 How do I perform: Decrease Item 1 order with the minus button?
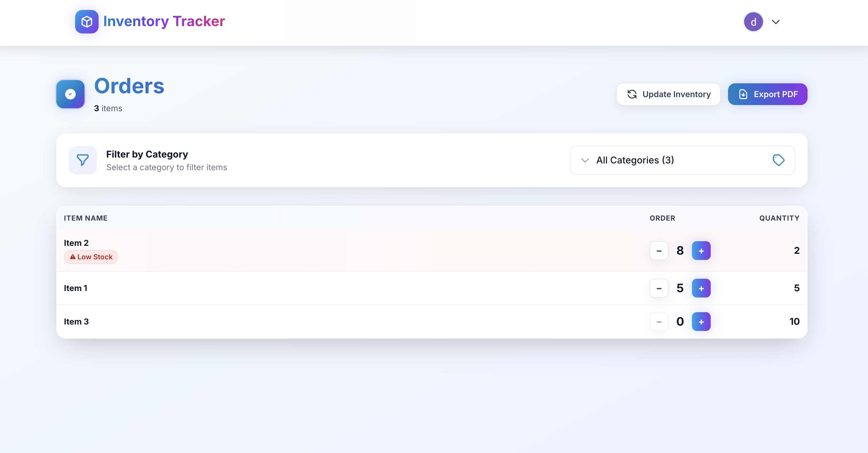coord(659,288)
